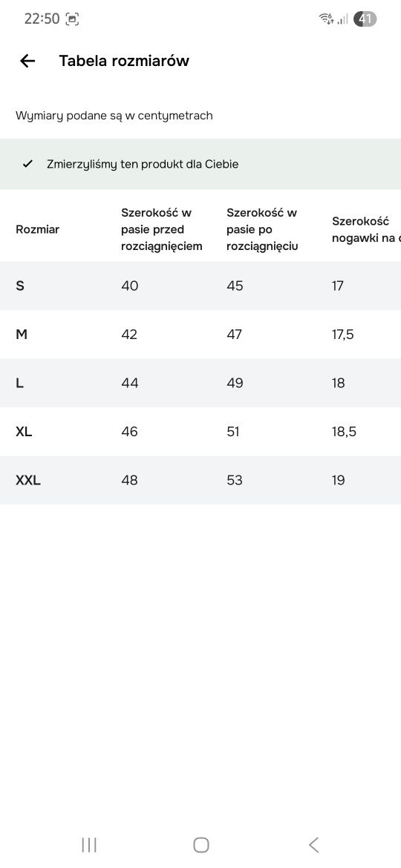Tap the Szerokość w pasie po rozciągnięciu header
Viewport: 401px width, 868px height.
263,229
